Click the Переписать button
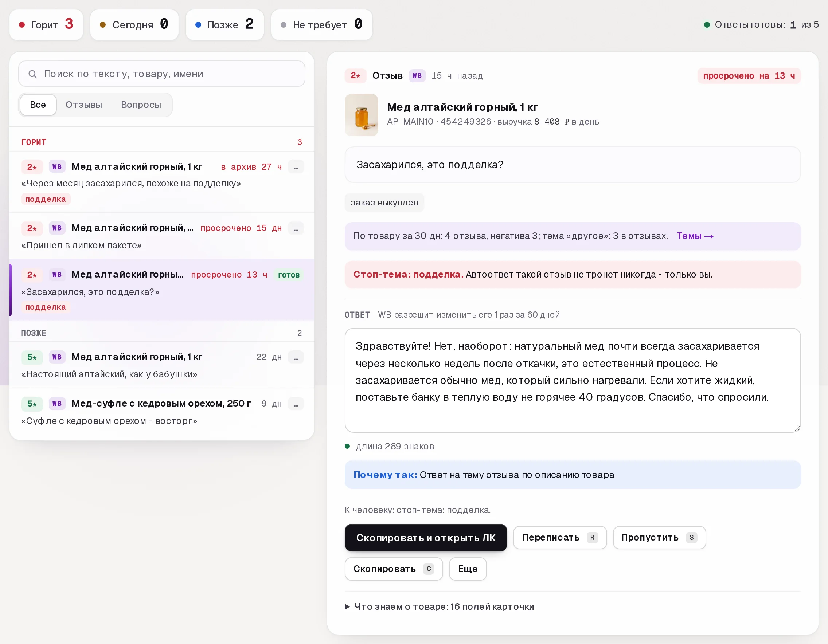The image size is (828, 644). point(560,538)
